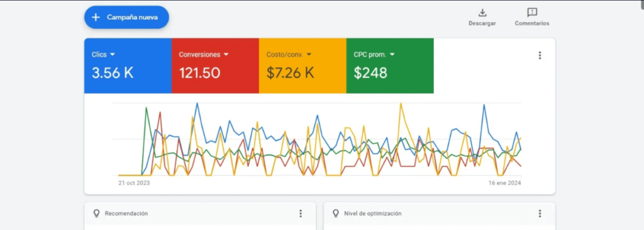
Task: Click the 16 ene 2024 end date label
Action: click(x=504, y=183)
